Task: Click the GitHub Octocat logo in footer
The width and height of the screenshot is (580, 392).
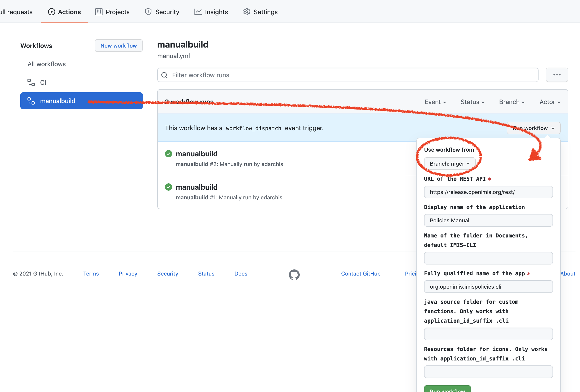Action: tap(294, 274)
